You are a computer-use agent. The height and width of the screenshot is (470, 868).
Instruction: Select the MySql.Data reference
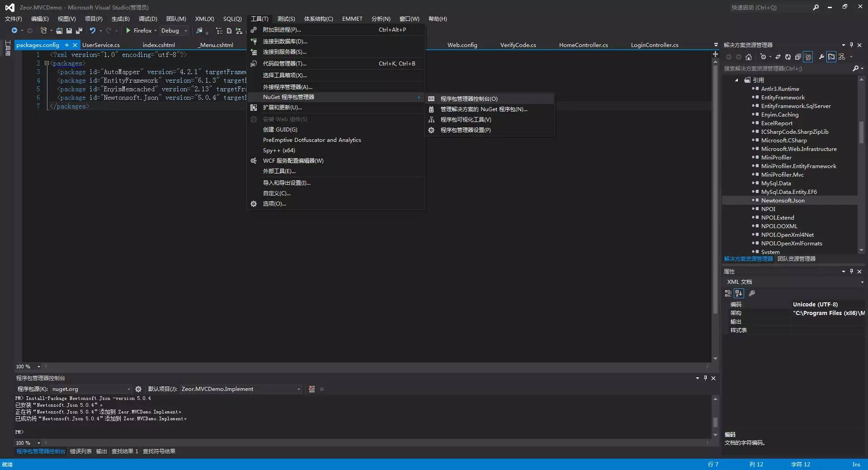[x=776, y=183]
